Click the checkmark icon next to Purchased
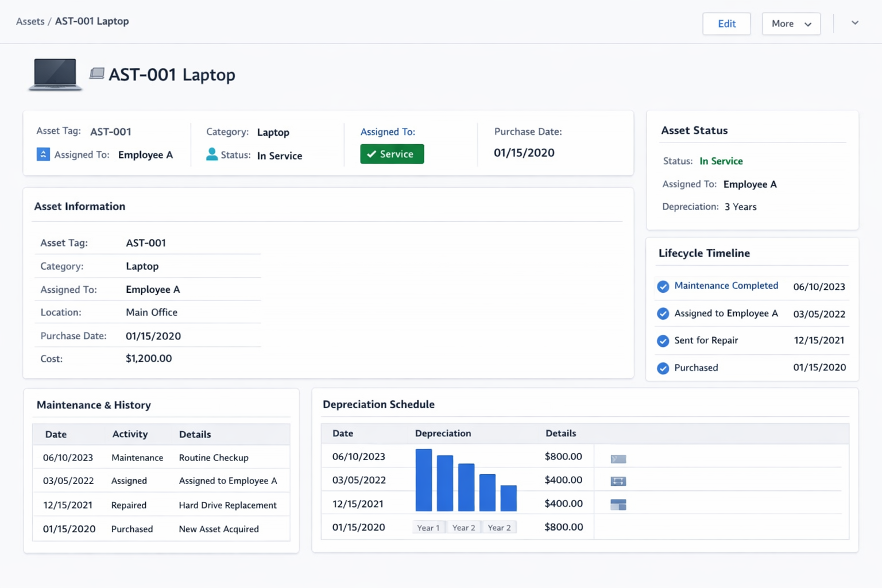Screen dimensions: 882x588 (663, 368)
